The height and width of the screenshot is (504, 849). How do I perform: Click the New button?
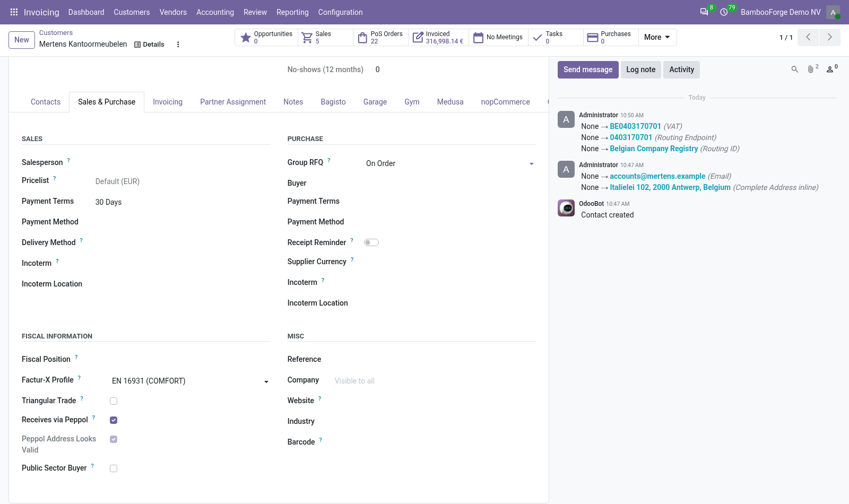(x=22, y=40)
